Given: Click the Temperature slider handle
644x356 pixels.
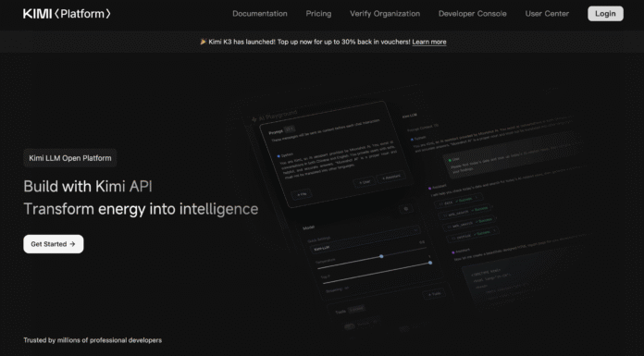Looking at the screenshot, I should pos(381,256).
